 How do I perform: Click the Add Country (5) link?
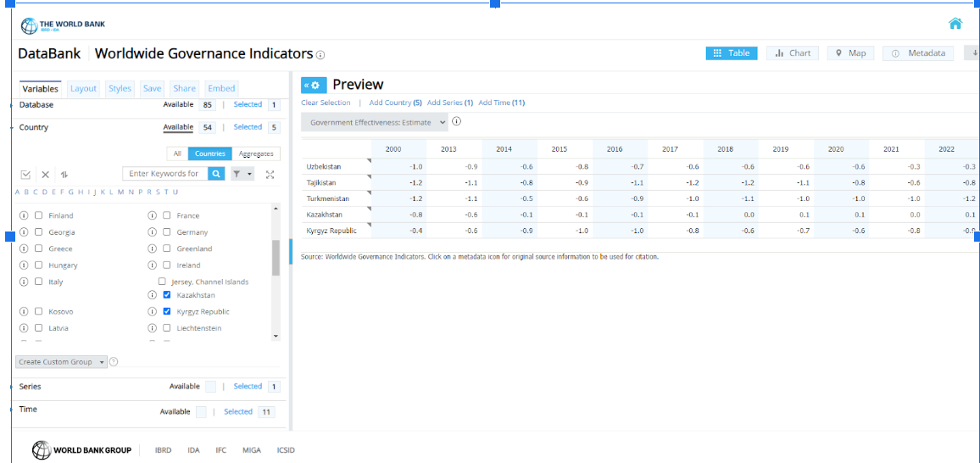[395, 103]
